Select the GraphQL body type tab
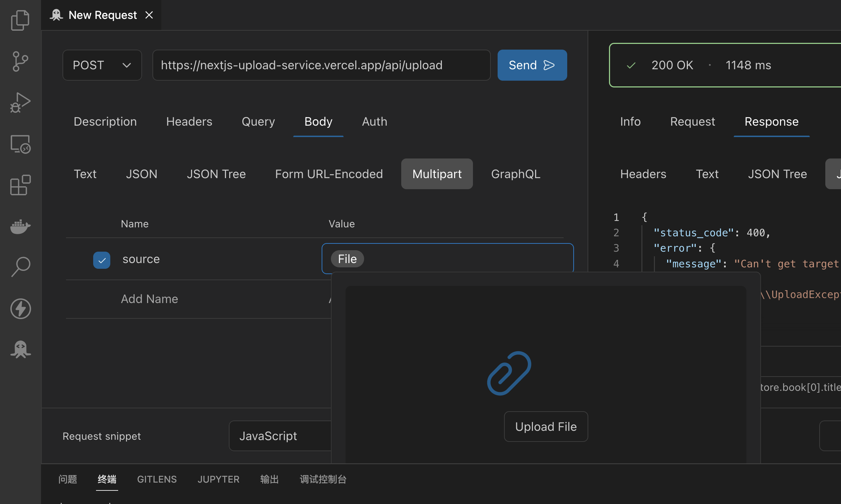The image size is (841, 504). 515,174
